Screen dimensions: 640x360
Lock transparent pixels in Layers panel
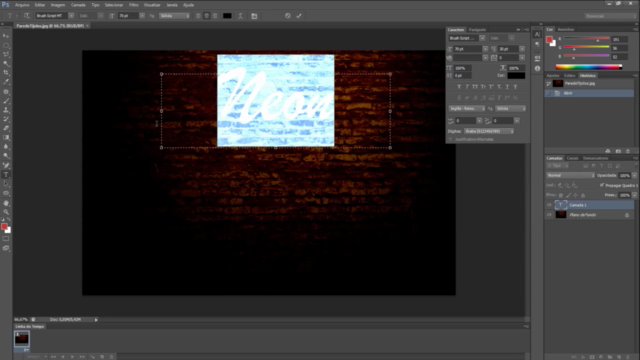click(561, 195)
